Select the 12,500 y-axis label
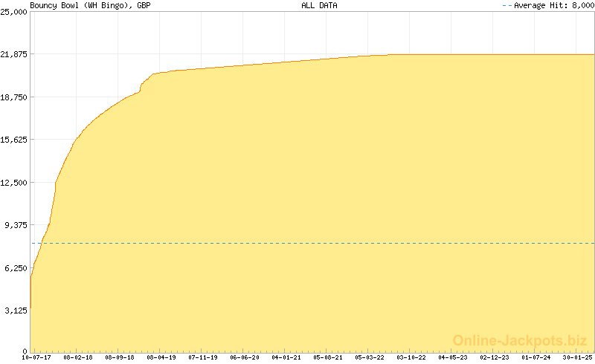This screenshot has height=364, width=595. coord(14,183)
